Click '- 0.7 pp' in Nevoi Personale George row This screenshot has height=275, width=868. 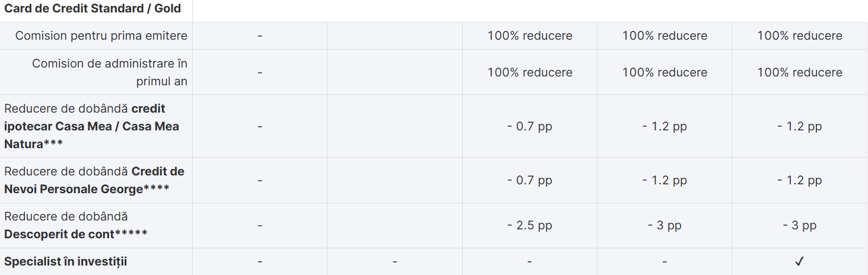[x=529, y=180]
